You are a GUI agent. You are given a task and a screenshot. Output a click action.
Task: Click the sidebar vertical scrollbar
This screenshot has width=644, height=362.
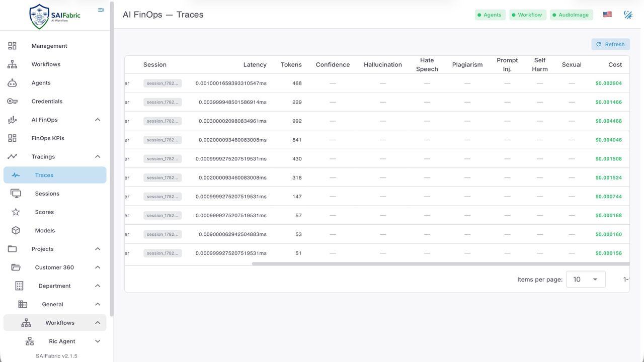pyautogui.click(x=112, y=158)
